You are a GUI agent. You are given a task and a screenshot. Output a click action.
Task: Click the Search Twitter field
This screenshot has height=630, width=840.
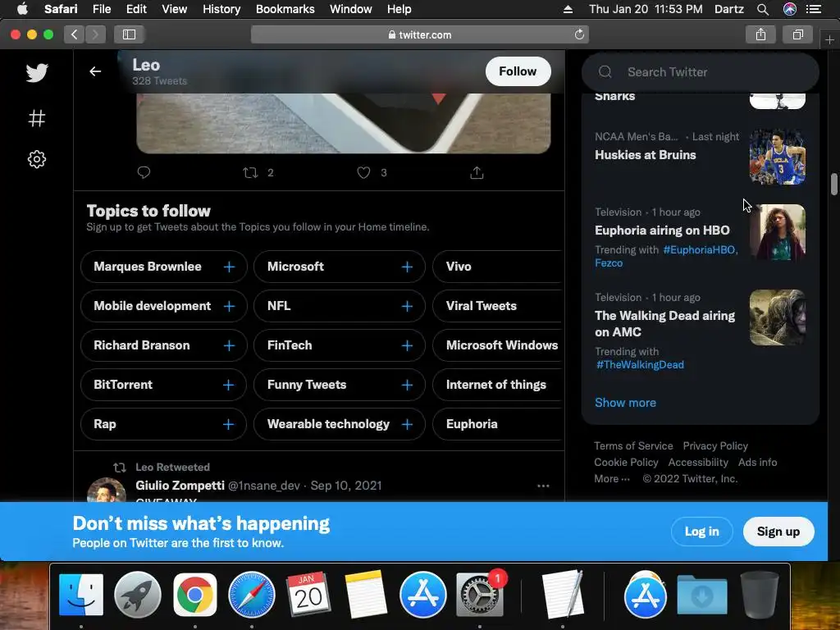(x=701, y=72)
